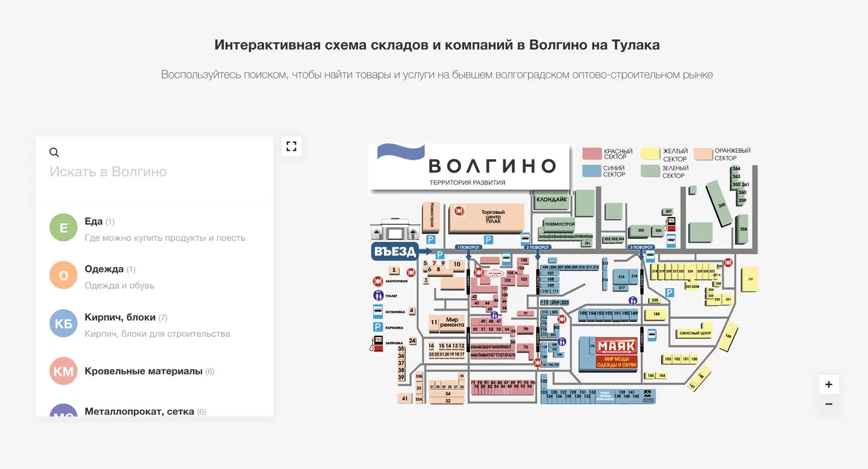Click the 'ВЪЕЗД' entrance label
This screenshot has height=469, width=868.
395,252
